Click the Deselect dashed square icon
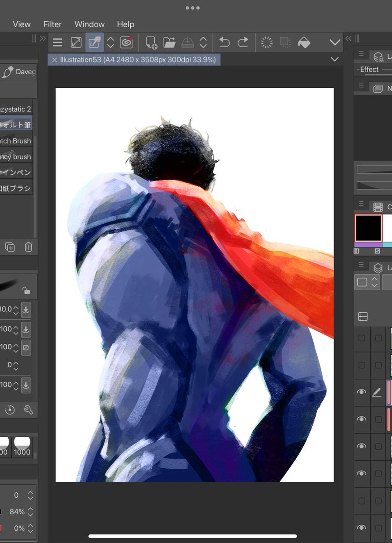392x543 pixels. [x=285, y=43]
